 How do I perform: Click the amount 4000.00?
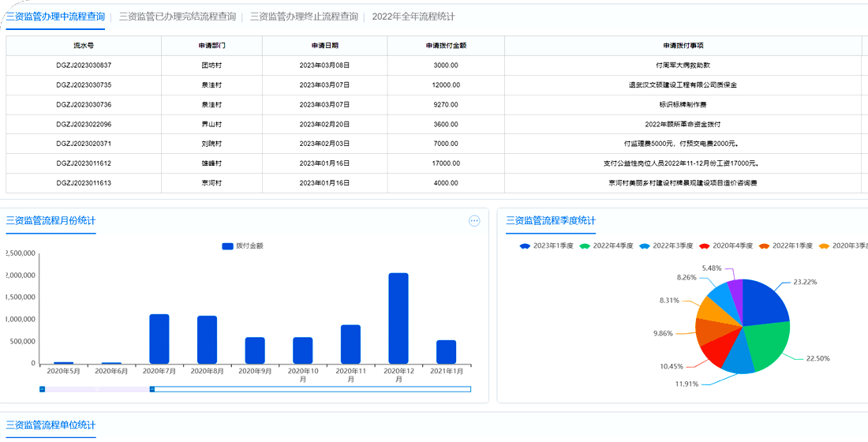tap(446, 183)
